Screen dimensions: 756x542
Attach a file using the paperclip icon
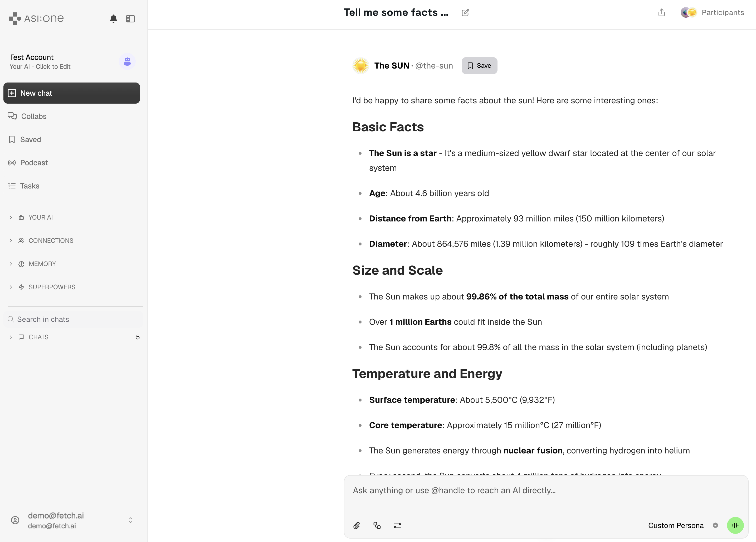[x=357, y=525]
